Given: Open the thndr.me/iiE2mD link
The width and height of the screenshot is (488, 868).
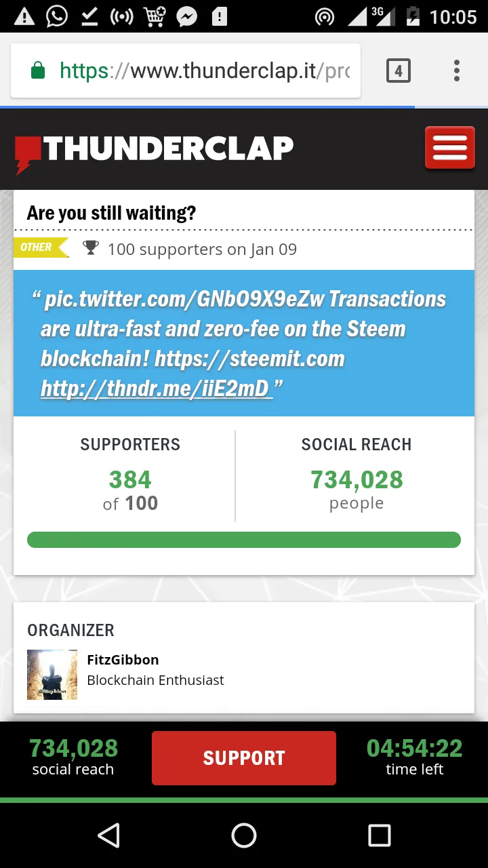Looking at the screenshot, I should [x=156, y=389].
